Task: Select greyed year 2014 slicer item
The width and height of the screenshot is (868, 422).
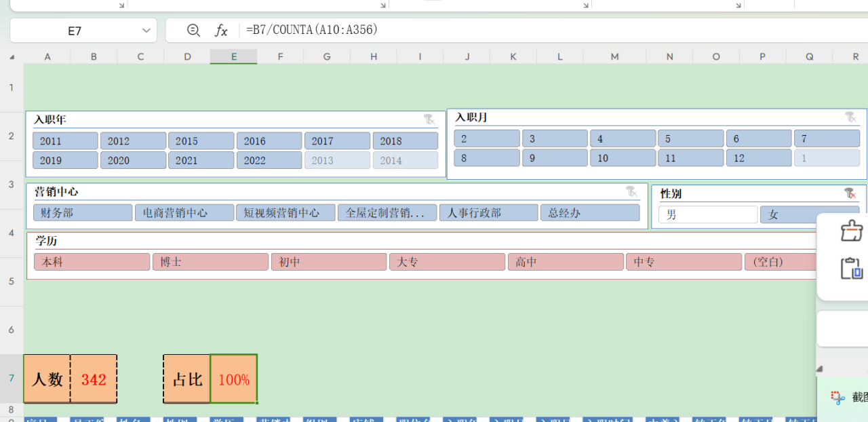Action: 405,160
